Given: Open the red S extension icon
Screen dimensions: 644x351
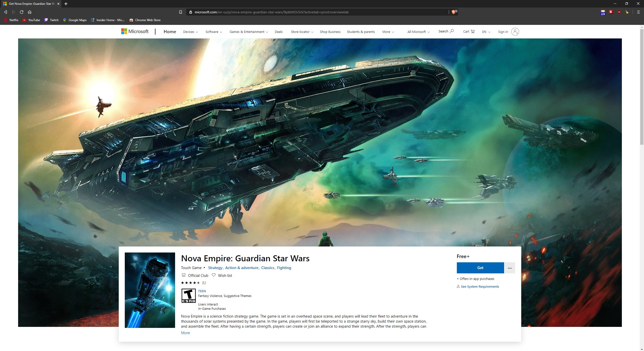Looking at the screenshot, I should 611,12.
